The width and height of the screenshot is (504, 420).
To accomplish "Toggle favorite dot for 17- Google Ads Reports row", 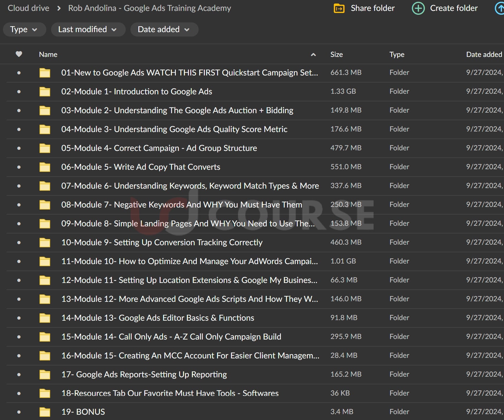I will point(19,375).
